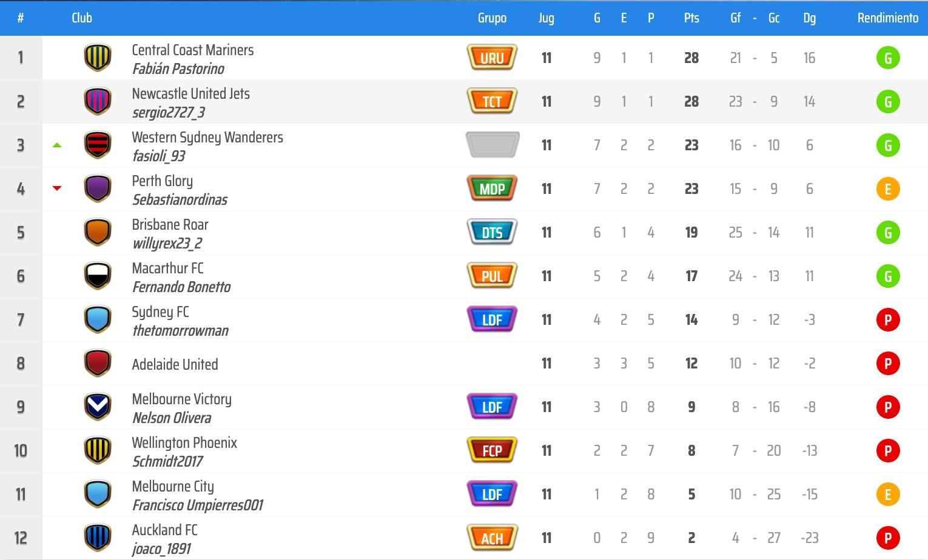Image resolution: width=928 pixels, height=560 pixels.
Task: Click the green up arrow beside Western Sydney Wanderers
Action: 57,145
